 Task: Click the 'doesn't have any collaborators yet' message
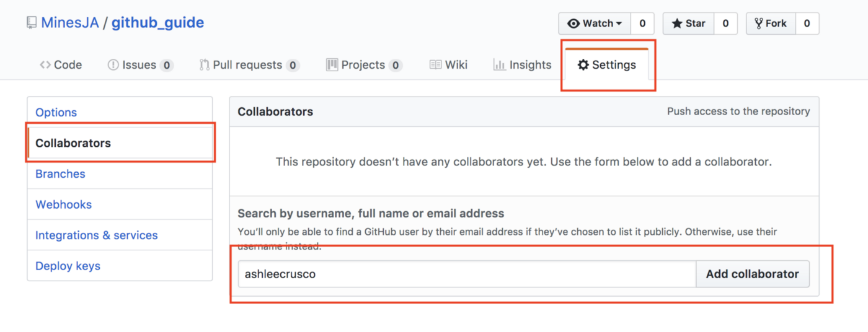pos(524,162)
